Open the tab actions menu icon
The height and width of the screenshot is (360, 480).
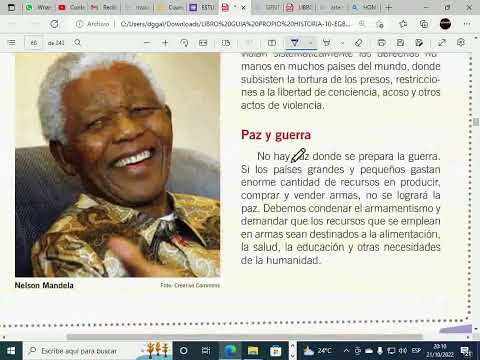[11, 7]
